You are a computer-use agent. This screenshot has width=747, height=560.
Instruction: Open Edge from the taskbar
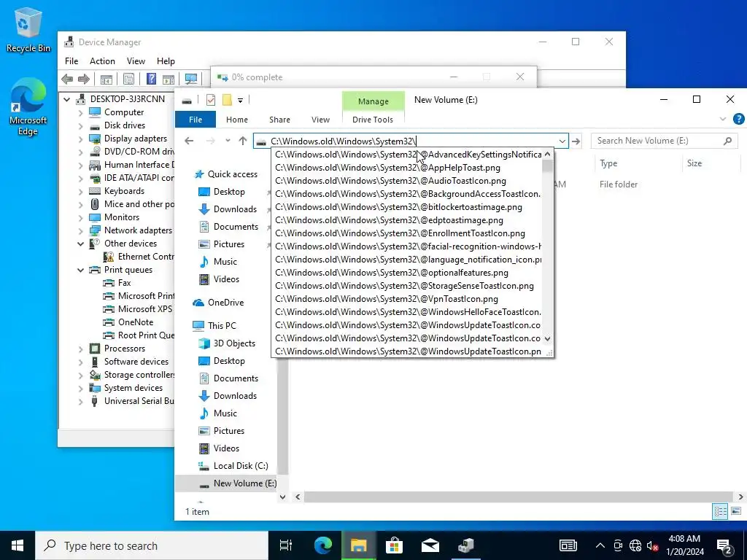coord(323,545)
